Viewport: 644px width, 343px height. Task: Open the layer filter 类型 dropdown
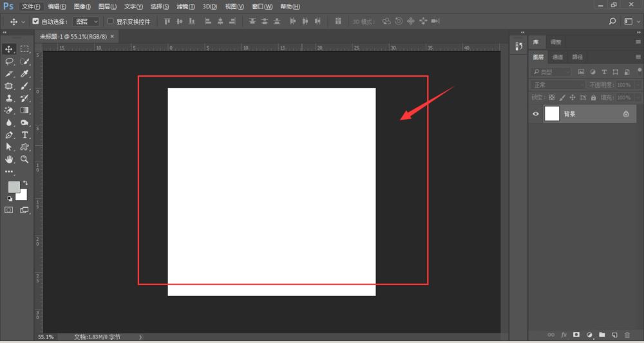pos(551,72)
